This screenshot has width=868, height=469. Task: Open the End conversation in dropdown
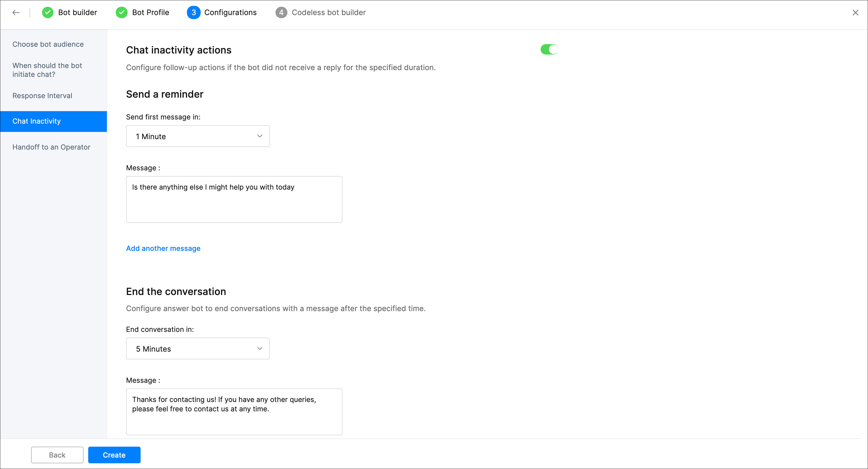(x=198, y=349)
